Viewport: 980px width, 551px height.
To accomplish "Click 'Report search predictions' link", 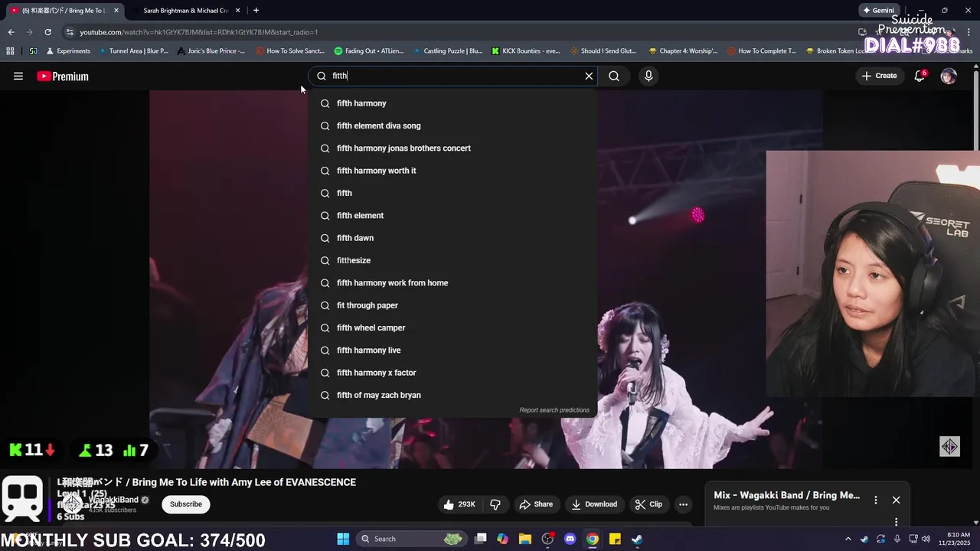I will pyautogui.click(x=554, y=410).
